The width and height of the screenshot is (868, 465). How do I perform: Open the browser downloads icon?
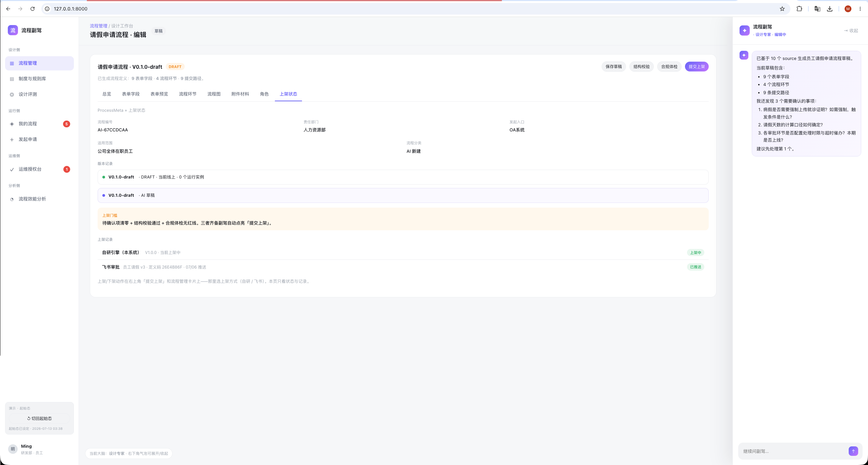(x=830, y=9)
